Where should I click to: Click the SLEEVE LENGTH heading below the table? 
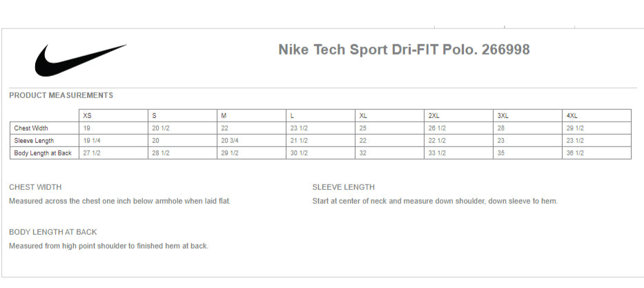[x=344, y=187]
